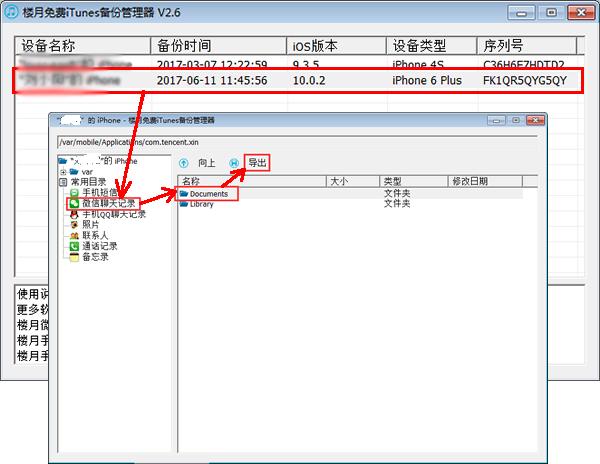Select the Documents folder row
Viewport: 600px width, 464px height.
click(350, 194)
